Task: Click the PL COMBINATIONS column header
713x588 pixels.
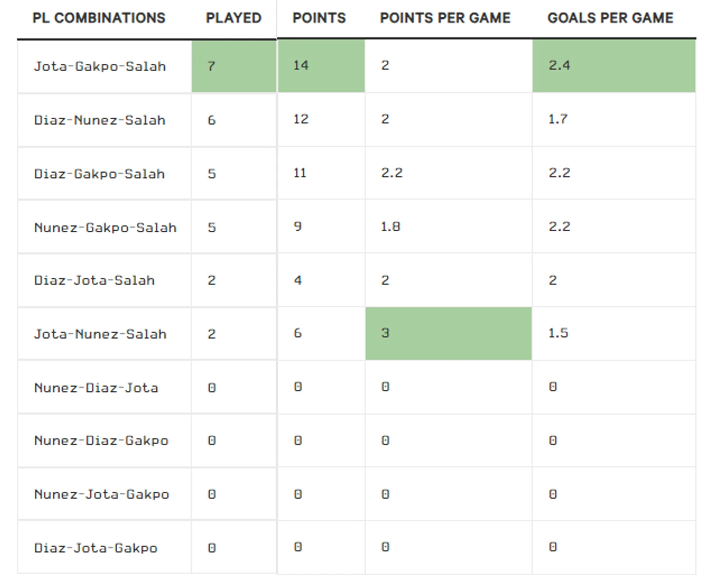Action: pyautogui.click(x=99, y=18)
